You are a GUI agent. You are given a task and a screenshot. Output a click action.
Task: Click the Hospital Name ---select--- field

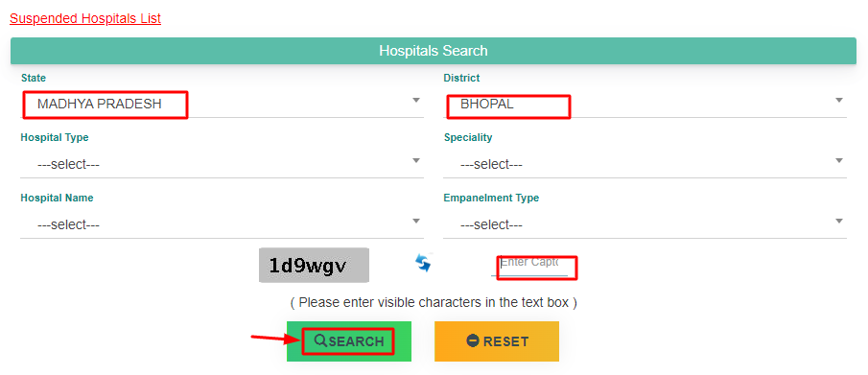[x=222, y=224]
